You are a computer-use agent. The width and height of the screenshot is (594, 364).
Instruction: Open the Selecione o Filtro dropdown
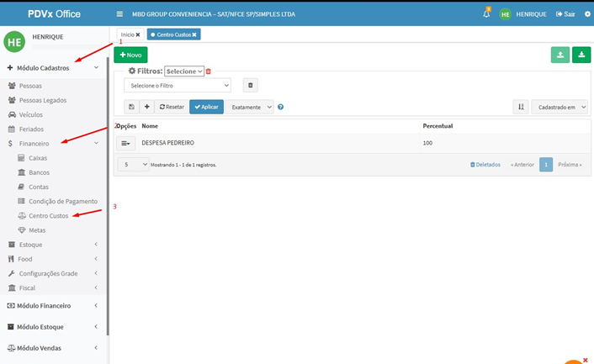[178, 85]
